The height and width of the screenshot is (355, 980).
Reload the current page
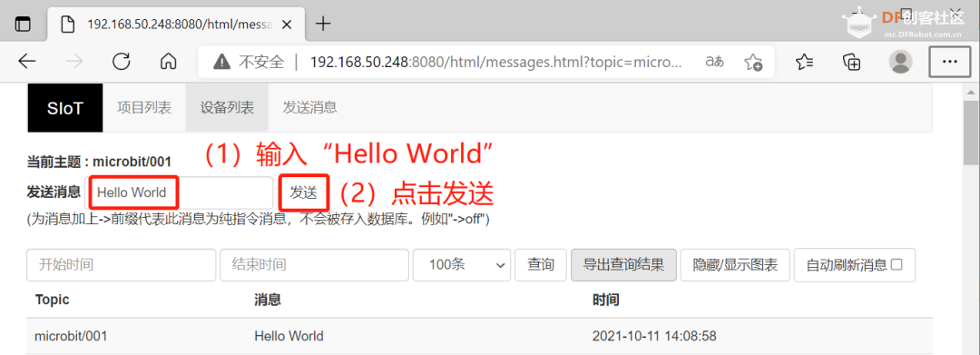pyautogui.click(x=122, y=61)
